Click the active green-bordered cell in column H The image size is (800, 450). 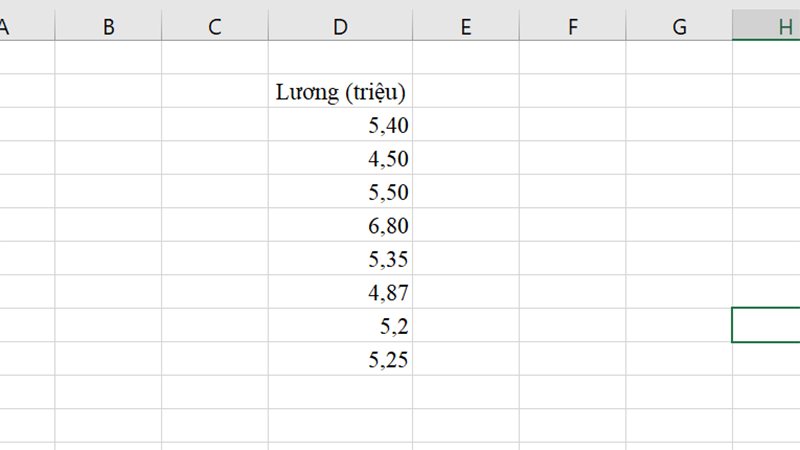(766, 325)
